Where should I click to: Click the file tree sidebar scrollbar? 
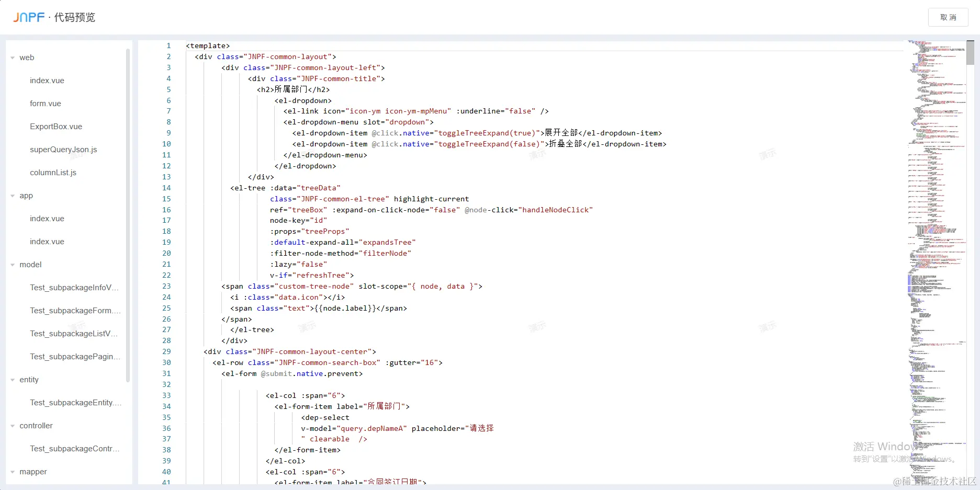coord(128,215)
